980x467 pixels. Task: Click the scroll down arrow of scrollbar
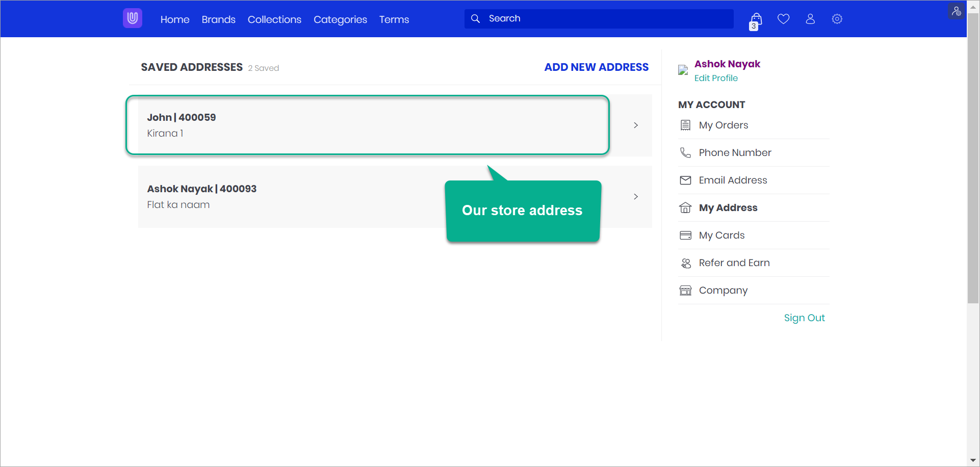click(x=973, y=460)
